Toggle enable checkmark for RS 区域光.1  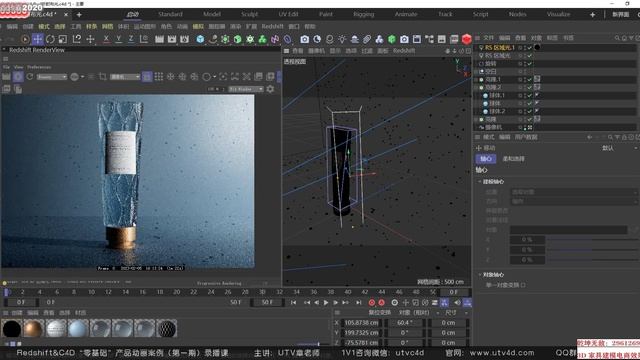click(x=530, y=48)
